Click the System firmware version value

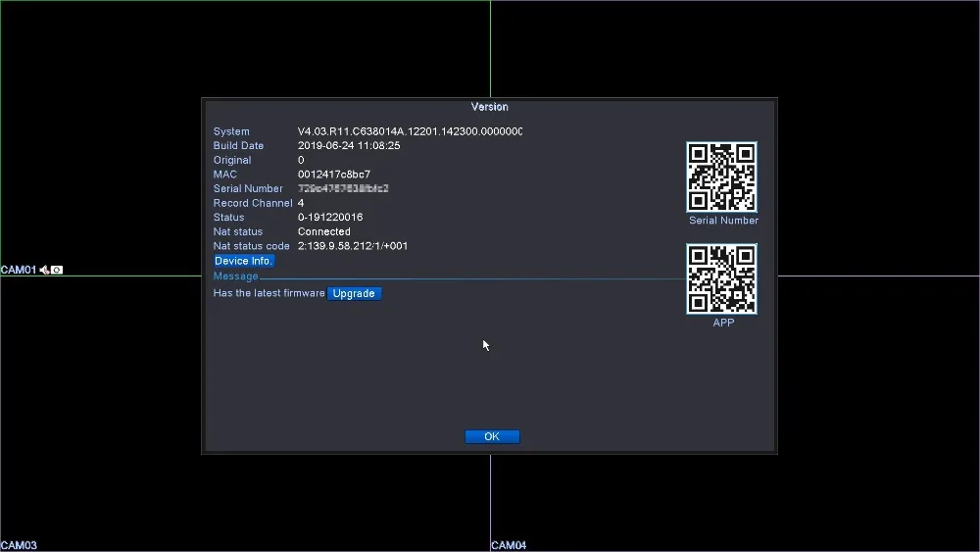tap(410, 131)
